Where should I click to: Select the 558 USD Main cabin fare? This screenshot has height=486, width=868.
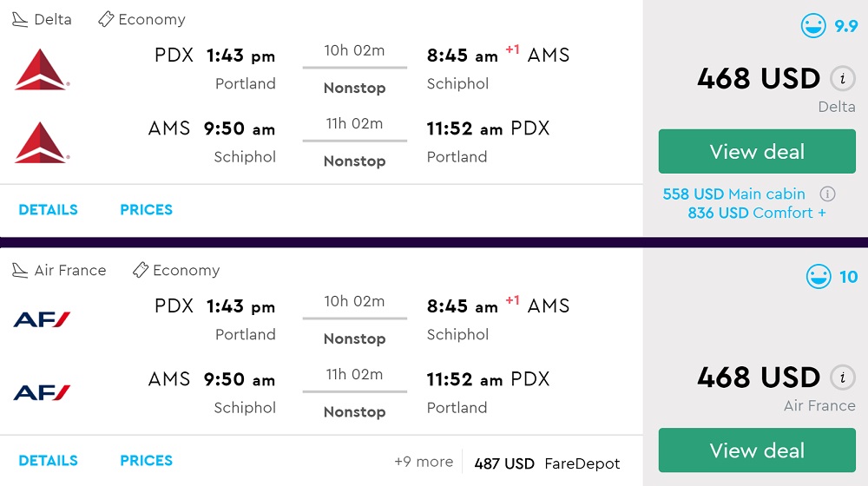point(733,194)
